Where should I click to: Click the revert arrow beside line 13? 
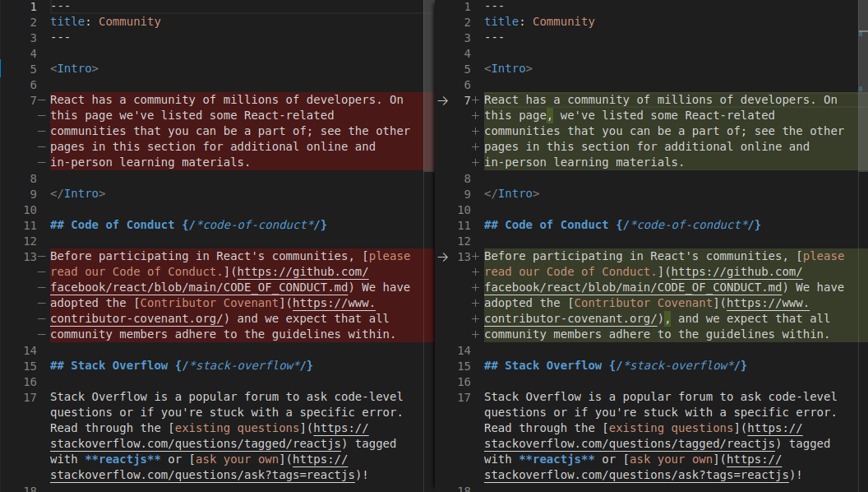(442, 257)
